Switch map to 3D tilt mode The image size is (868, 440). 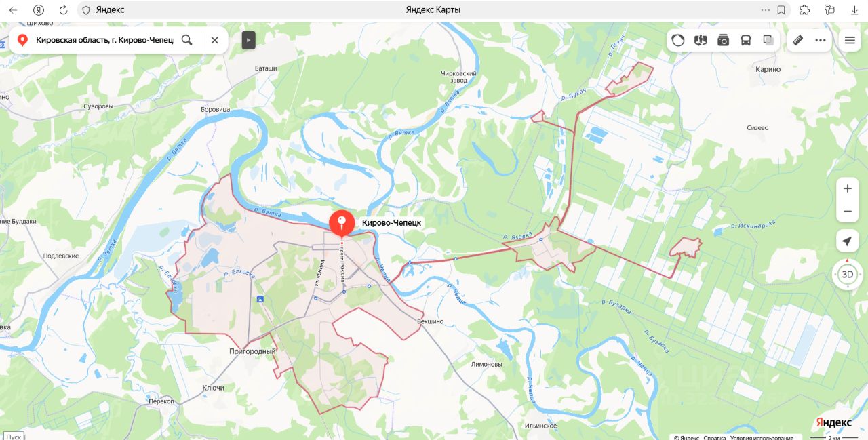[847, 275]
